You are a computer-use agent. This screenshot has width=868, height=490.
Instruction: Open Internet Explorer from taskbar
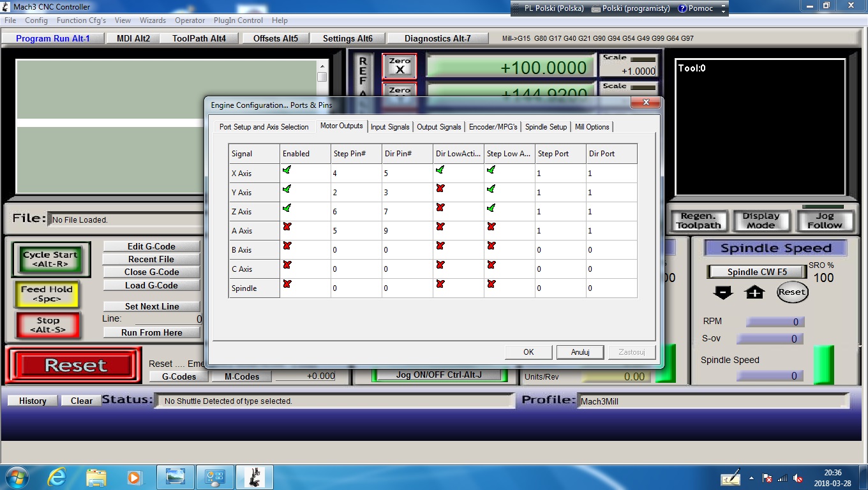(57, 477)
